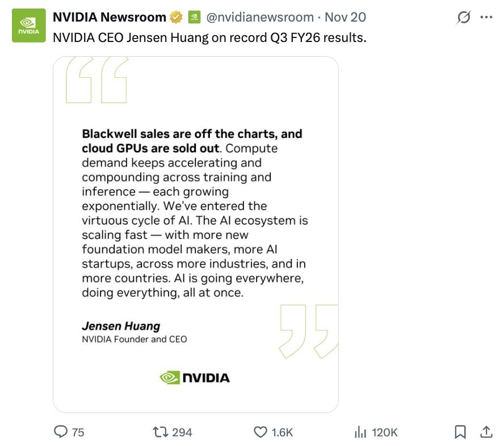View post analytics bar chart icon
The image size is (504, 446).
coord(360,432)
